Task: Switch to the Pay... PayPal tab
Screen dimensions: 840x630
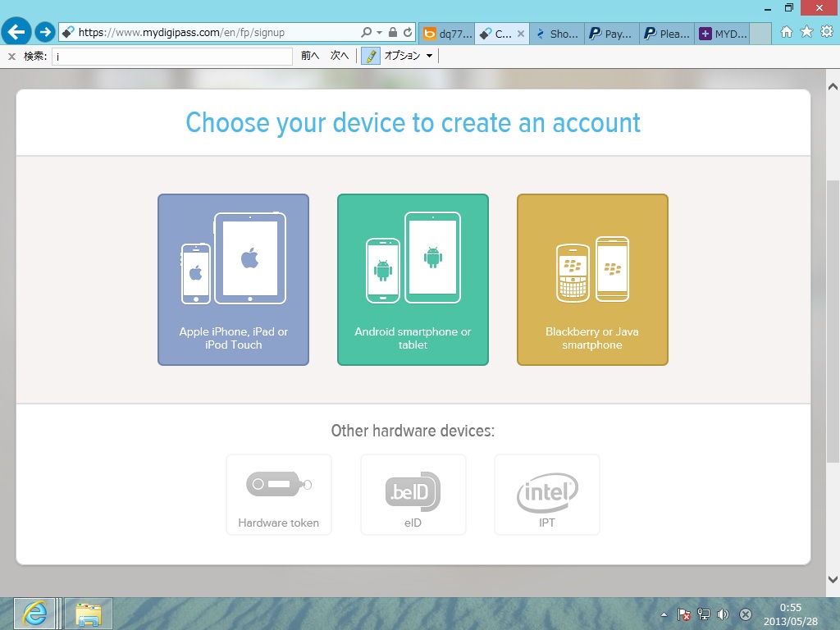Action: tap(611, 34)
